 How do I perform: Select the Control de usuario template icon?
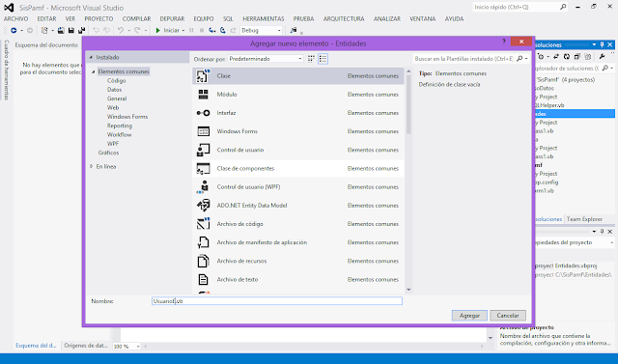pyautogui.click(x=203, y=150)
